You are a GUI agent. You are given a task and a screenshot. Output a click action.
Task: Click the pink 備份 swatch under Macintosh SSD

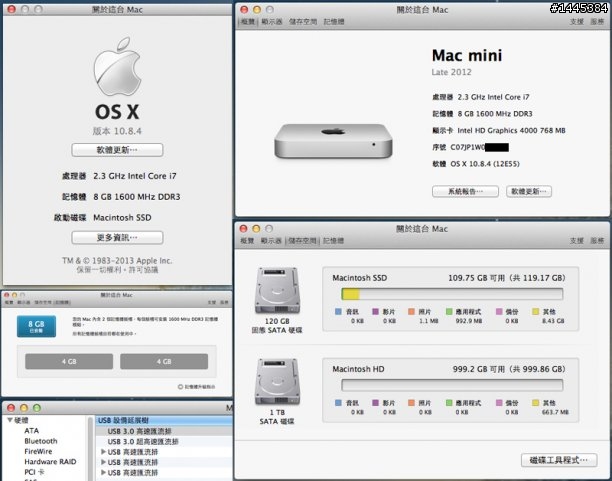[499, 312]
